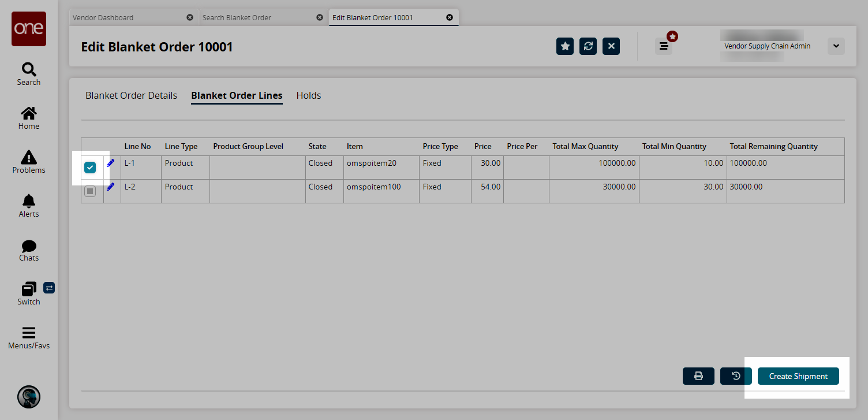
Task: Click the ONE logo icon
Action: click(x=29, y=29)
